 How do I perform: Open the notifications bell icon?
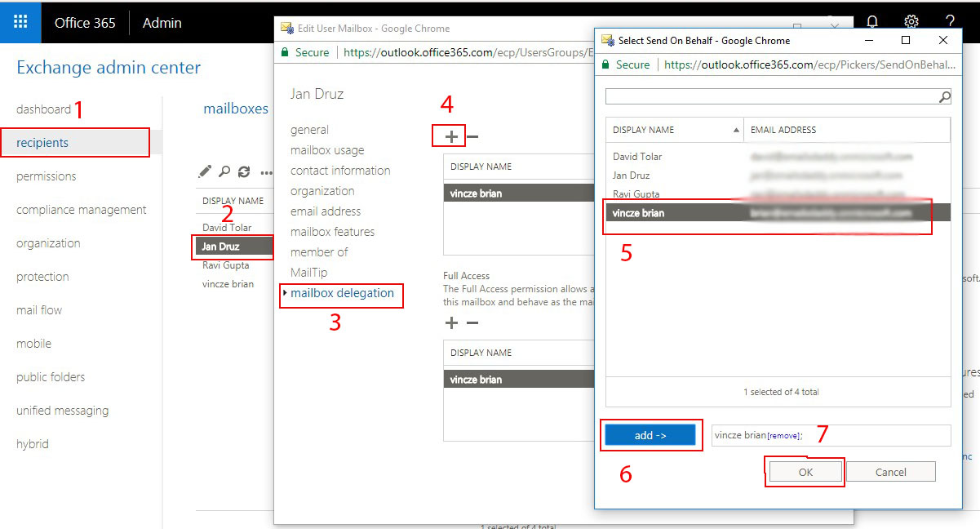[x=872, y=22]
